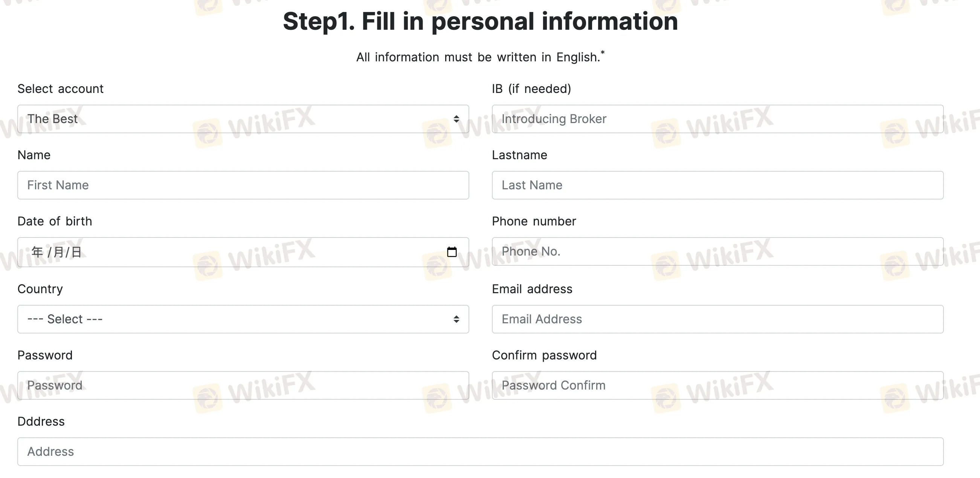Click the Introducing Broker input field

point(717,119)
